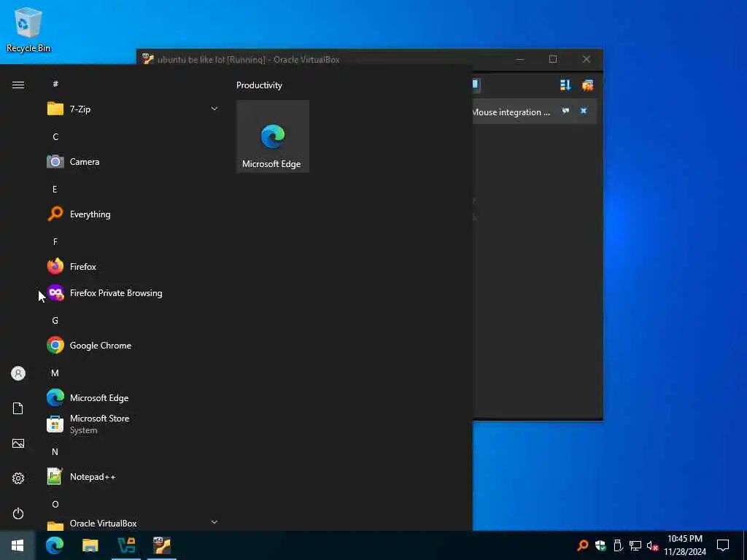The width and height of the screenshot is (747, 560).
Task: Open the Oracle VirtualBox folder
Action: tap(133, 524)
